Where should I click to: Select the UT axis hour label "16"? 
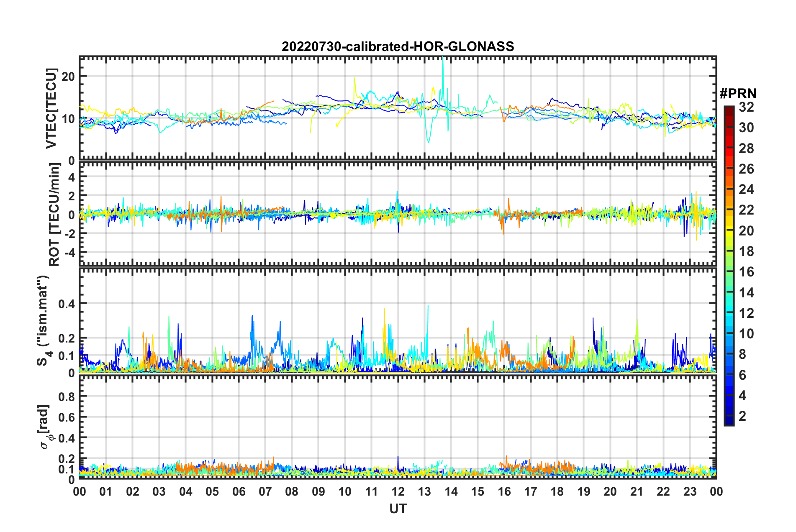[504, 491]
